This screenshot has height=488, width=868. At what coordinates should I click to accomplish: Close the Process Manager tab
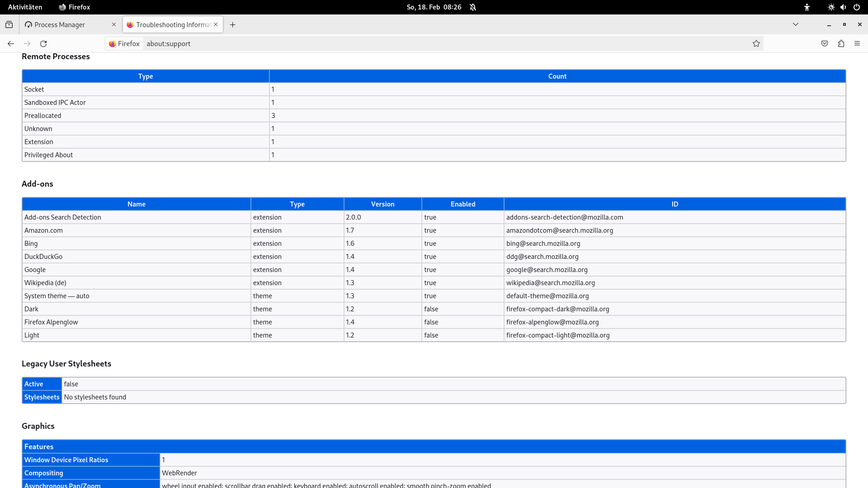114,24
